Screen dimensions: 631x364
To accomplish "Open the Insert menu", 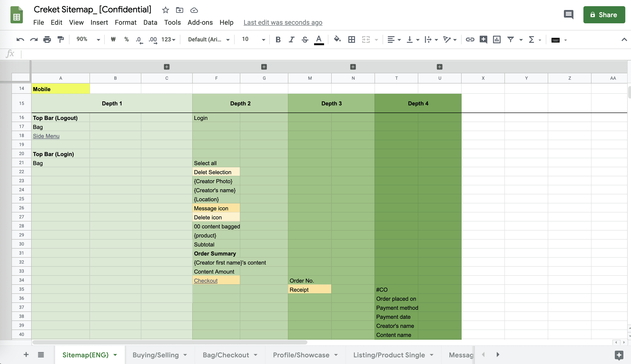I will [x=99, y=23].
